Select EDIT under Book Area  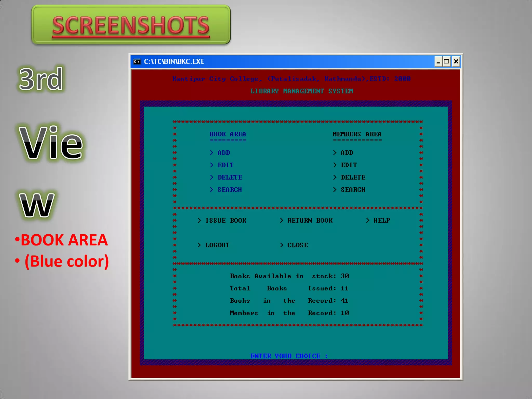pyautogui.click(x=225, y=165)
